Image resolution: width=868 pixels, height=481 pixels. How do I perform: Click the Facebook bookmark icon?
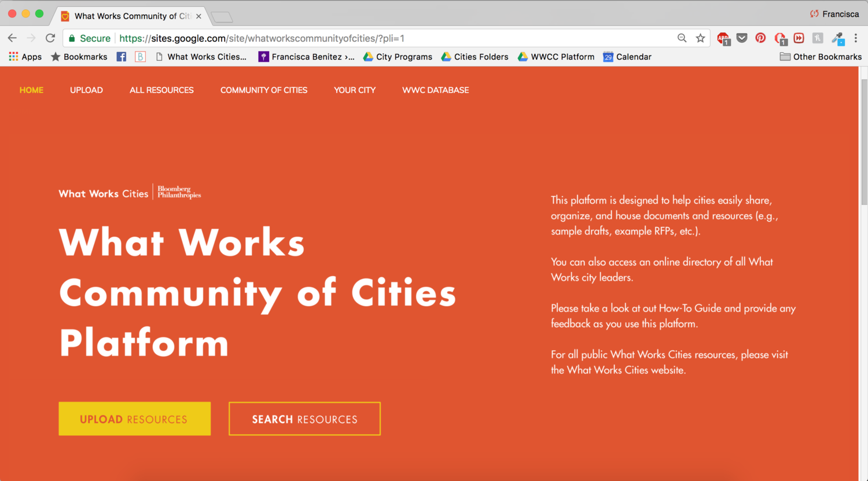pyautogui.click(x=121, y=57)
